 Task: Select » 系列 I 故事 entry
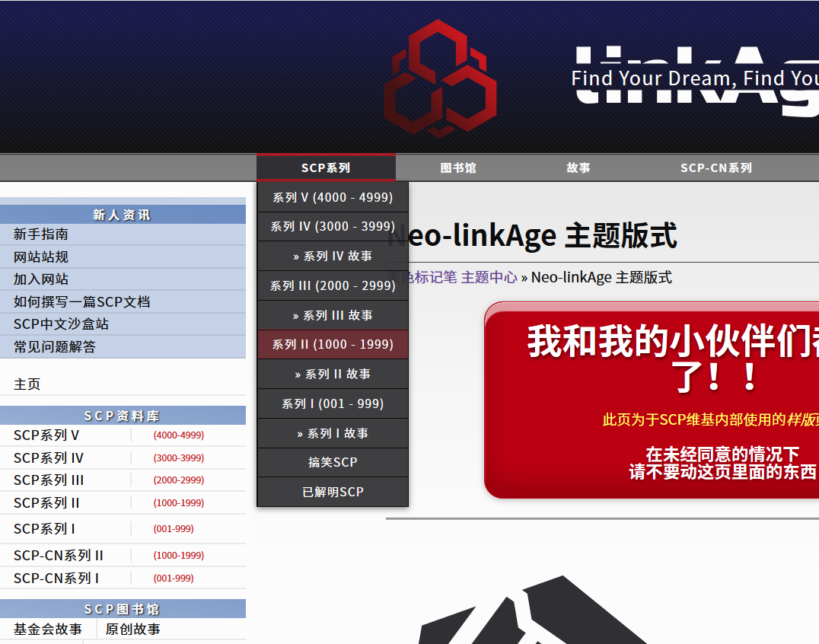[332, 433]
